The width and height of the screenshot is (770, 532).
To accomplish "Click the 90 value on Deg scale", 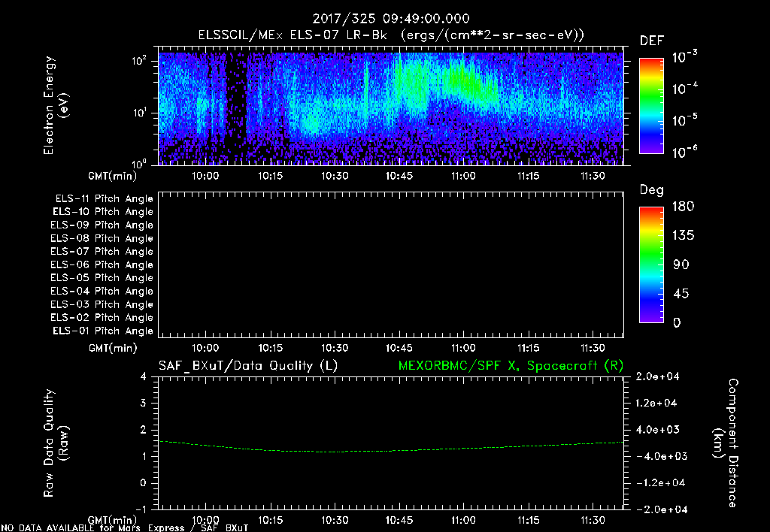I will (x=681, y=264).
